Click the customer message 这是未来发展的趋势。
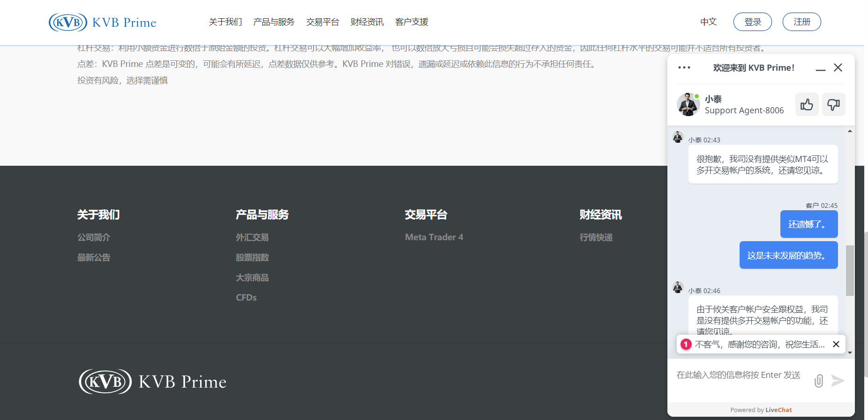Image resolution: width=868 pixels, height=420 pixels. tap(789, 255)
